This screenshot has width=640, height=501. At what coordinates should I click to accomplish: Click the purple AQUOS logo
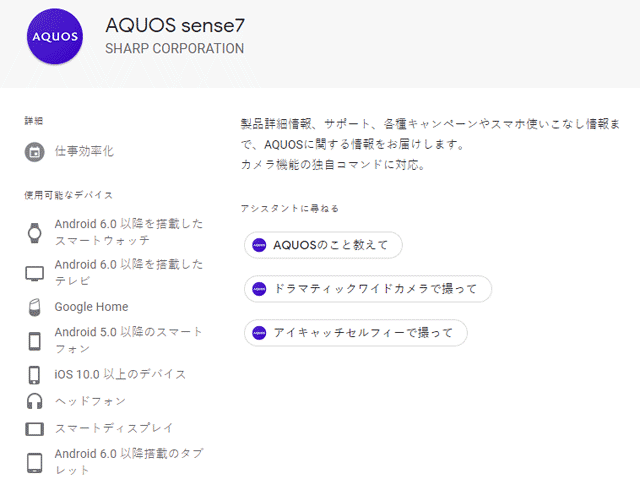55,36
